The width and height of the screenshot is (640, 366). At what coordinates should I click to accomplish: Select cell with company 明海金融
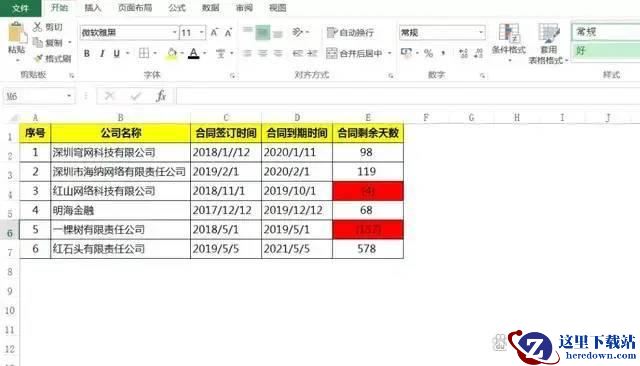(120, 210)
